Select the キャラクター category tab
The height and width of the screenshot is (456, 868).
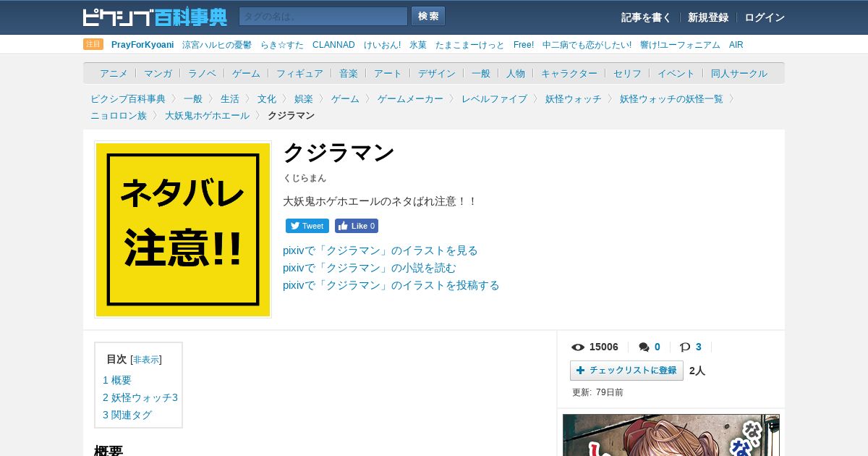tap(569, 73)
